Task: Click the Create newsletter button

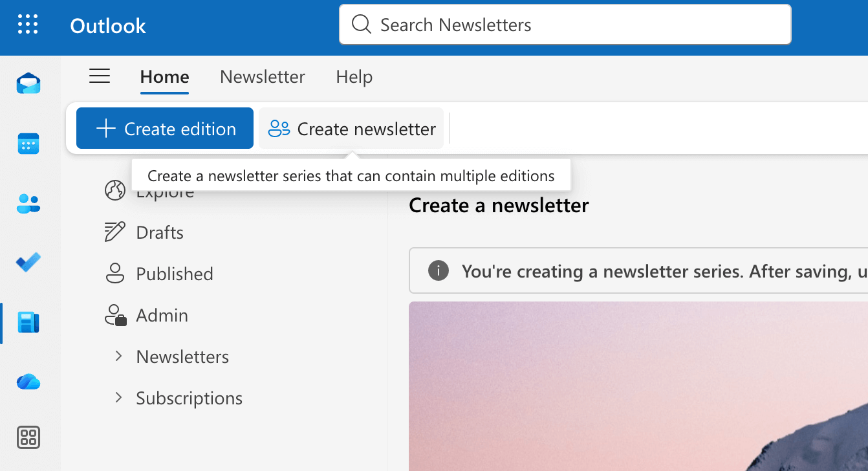Action: (x=351, y=128)
